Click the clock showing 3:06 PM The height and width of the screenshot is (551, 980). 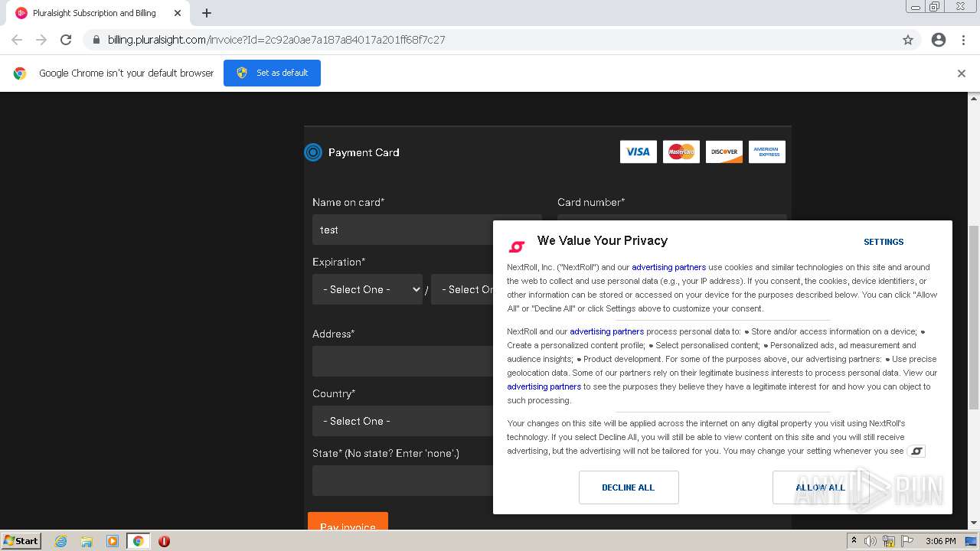pos(940,541)
